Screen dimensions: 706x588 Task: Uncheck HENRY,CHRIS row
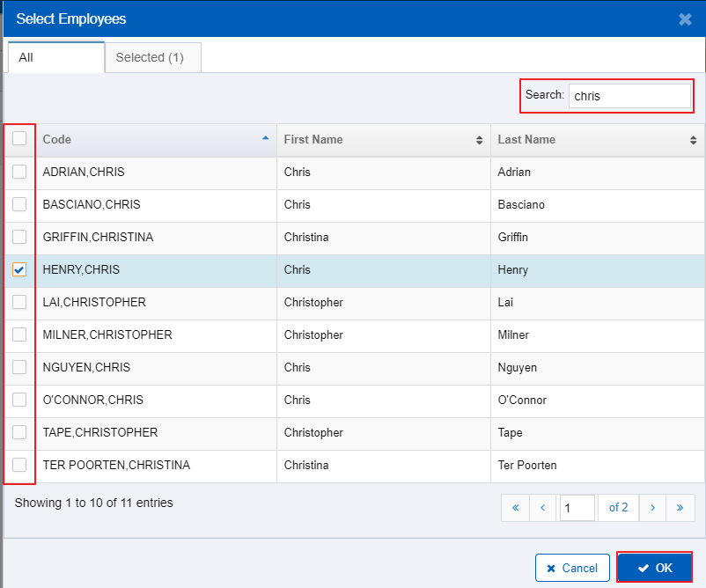[x=19, y=269]
